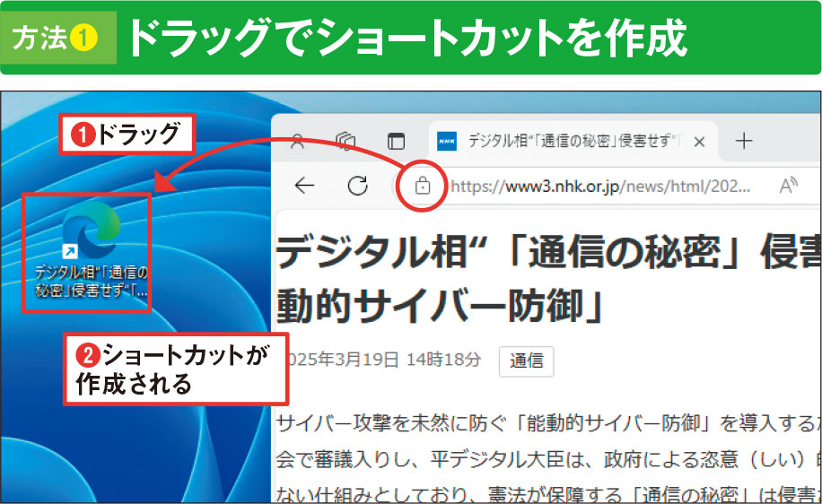Click the NHK favicon on the tab
The width and height of the screenshot is (822, 504).
[x=447, y=141]
